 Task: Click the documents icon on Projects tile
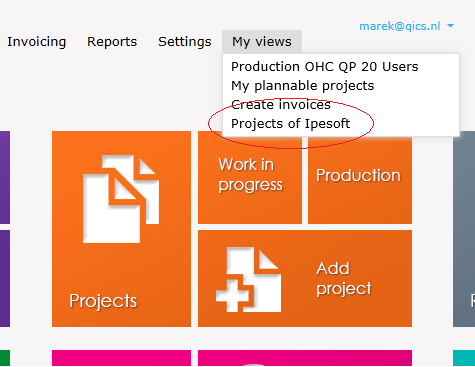121,199
